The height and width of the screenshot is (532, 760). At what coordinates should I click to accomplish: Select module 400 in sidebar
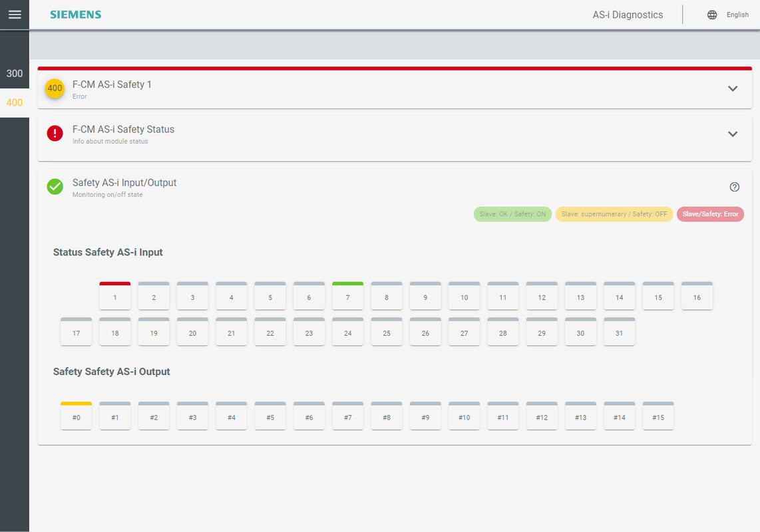[x=15, y=102]
